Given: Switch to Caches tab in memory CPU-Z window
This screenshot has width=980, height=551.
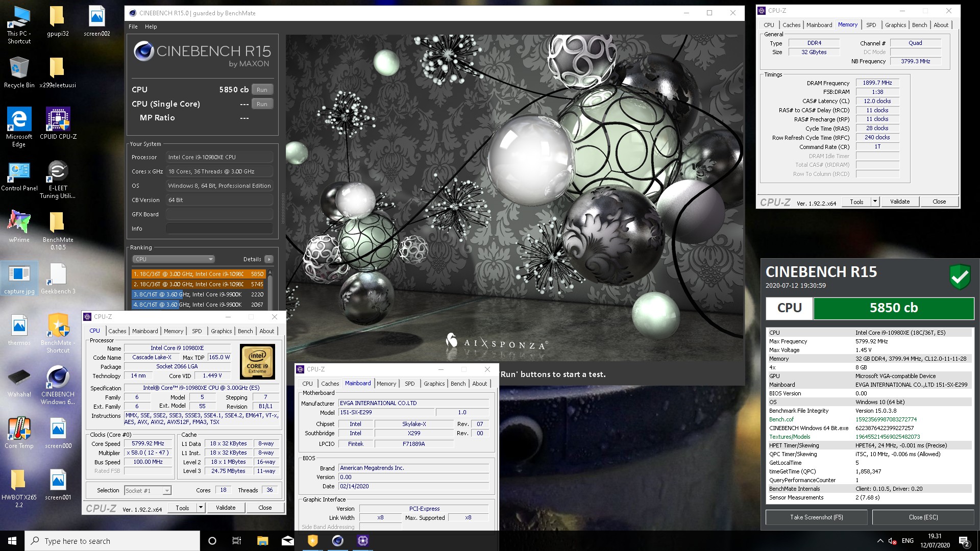Looking at the screenshot, I should 791,25.
